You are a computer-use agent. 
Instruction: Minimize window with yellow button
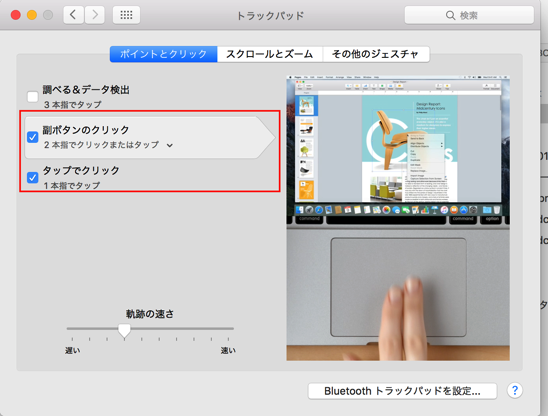[32, 15]
